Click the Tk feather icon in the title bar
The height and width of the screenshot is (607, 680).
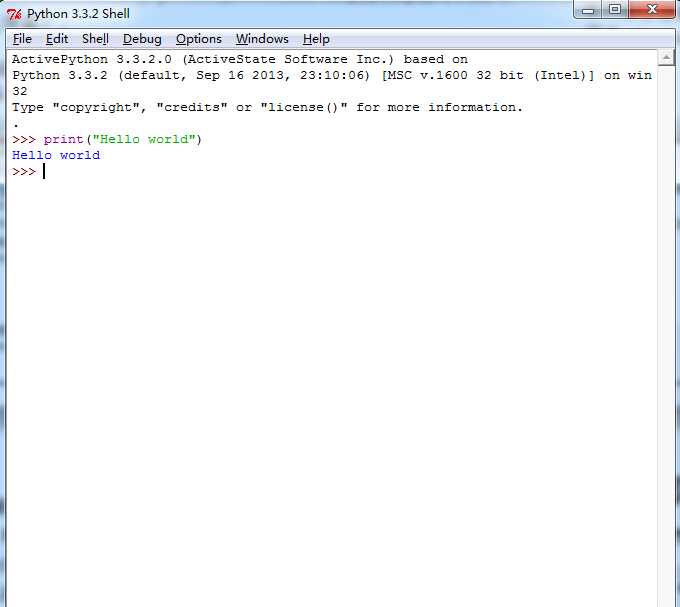click(14, 14)
